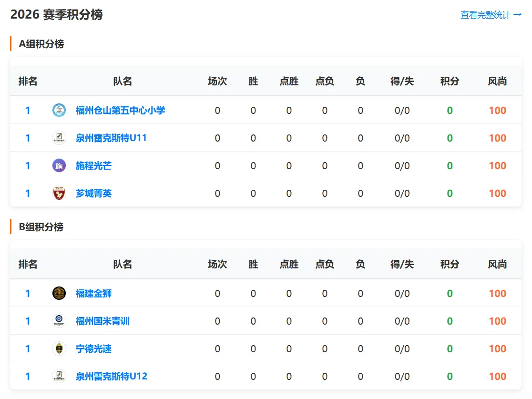The height and width of the screenshot is (399, 532).
Task: Click 风尚 score 100 for 福州仓山第五中心小学
Action: coord(497,110)
